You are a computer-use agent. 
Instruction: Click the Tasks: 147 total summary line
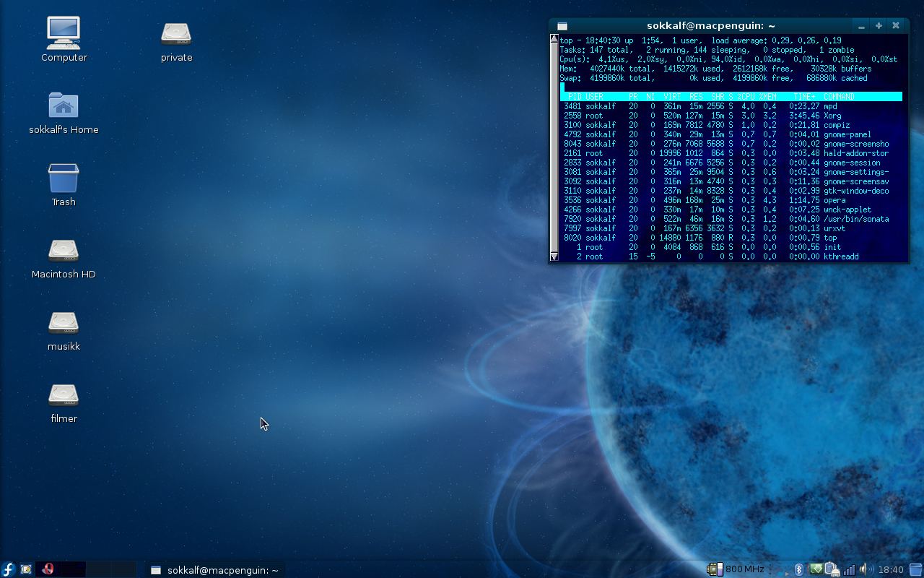707,50
